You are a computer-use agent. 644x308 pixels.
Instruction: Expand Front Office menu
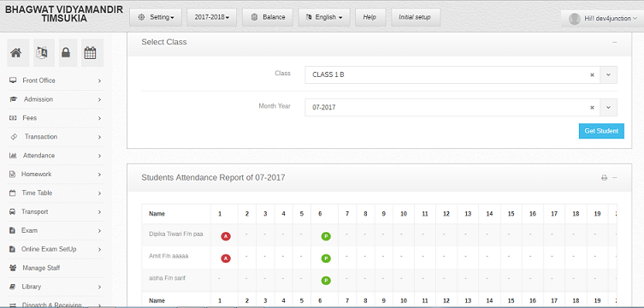(55, 80)
